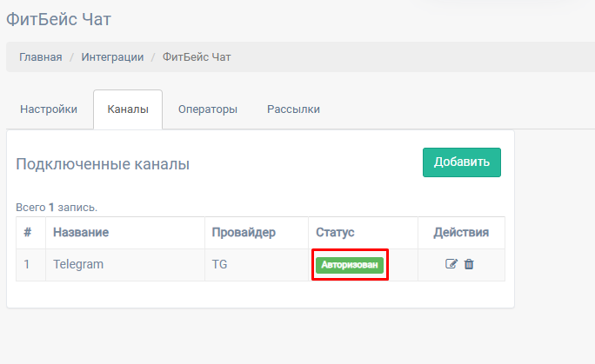This screenshot has height=364, width=595.
Task: Click the green Добавить button
Action: click(462, 162)
